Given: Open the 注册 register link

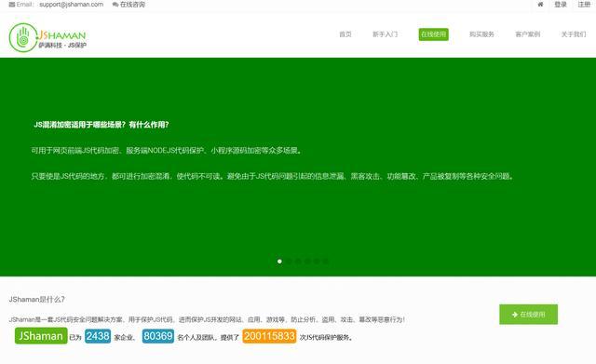Looking at the screenshot, I should pyautogui.click(x=584, y=5).
